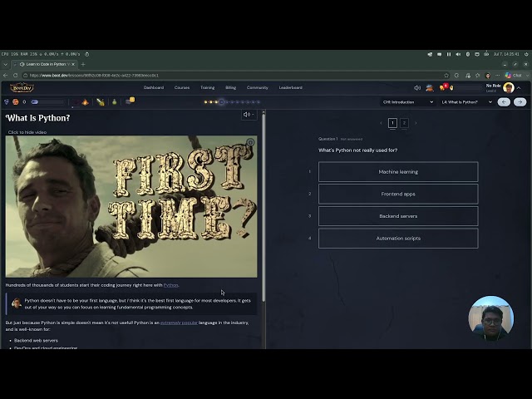Open the Leaderboard page

coord(290,87)
